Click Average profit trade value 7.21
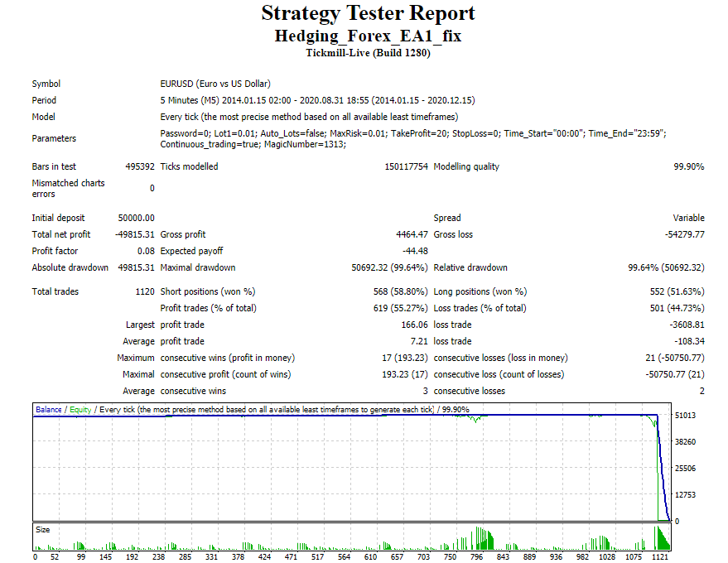 pos(419,342)
